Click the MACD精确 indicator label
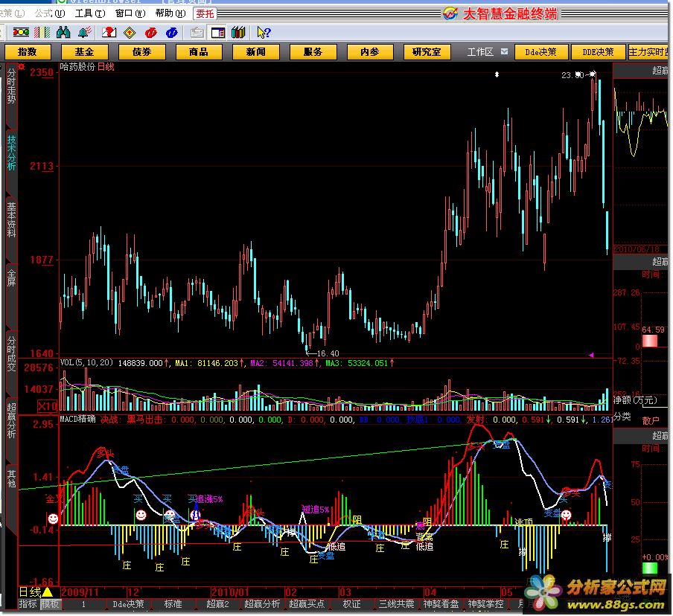The image size is (673, 616). point(77,419)
